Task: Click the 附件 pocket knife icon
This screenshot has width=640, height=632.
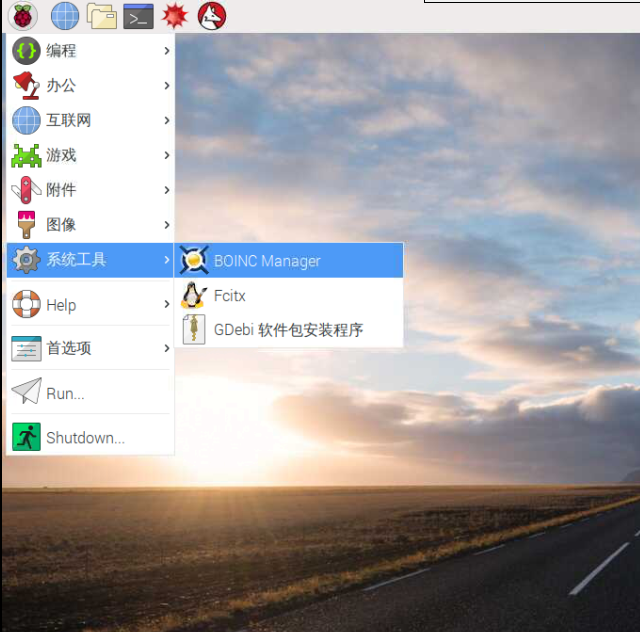Action: 26,190
